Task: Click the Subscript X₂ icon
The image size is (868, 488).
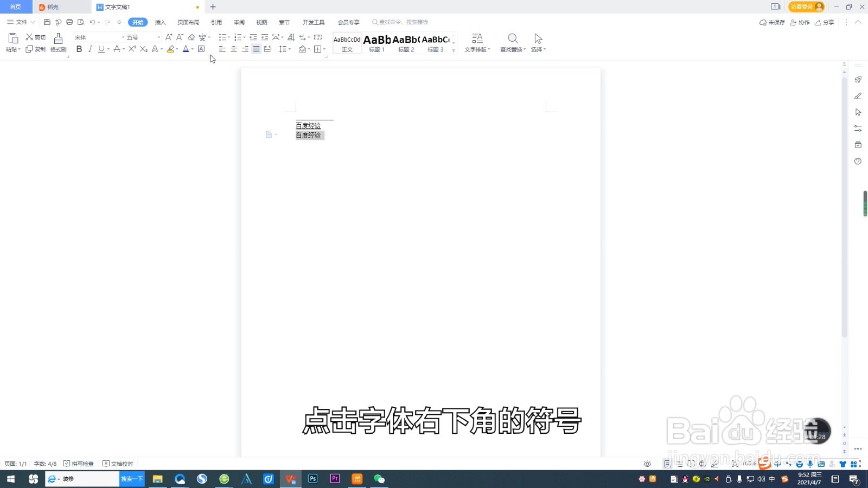Action: tap(143, 49)
